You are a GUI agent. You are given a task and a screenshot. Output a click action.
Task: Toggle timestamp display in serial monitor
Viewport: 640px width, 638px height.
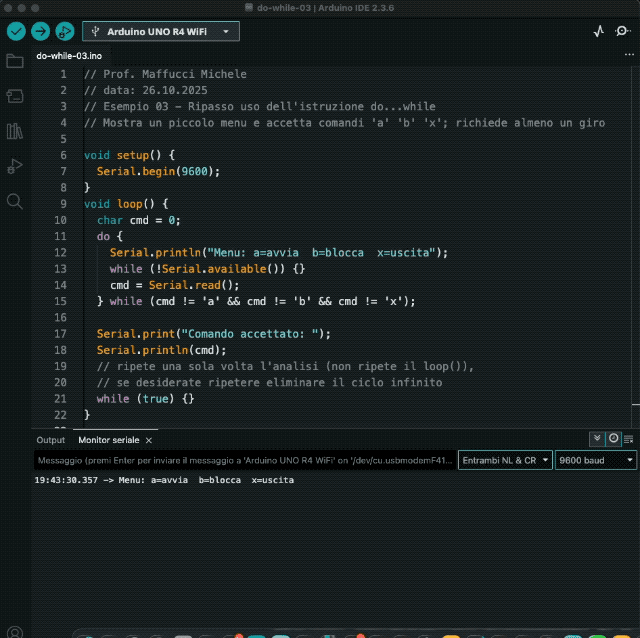pos(613,439)
